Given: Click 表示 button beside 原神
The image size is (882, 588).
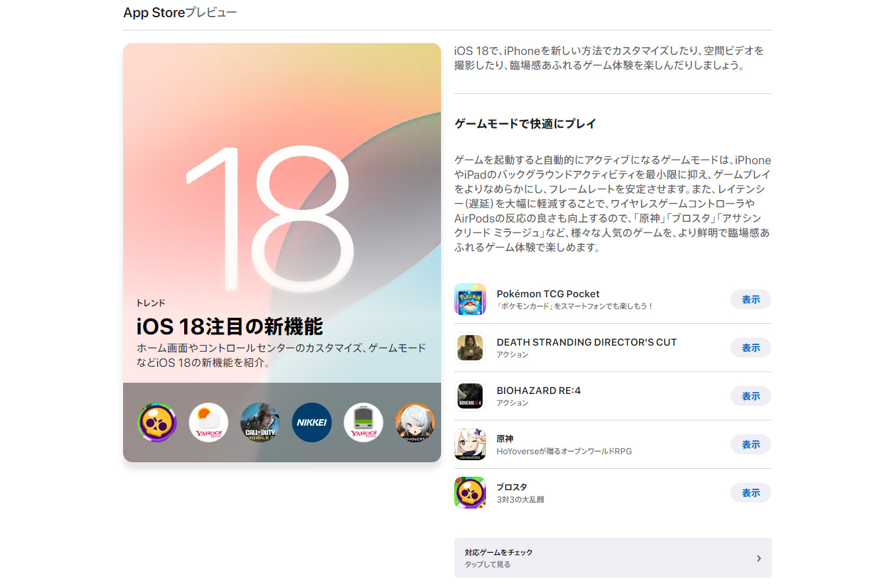Looking at the screenshot, I should pos(750,444).
